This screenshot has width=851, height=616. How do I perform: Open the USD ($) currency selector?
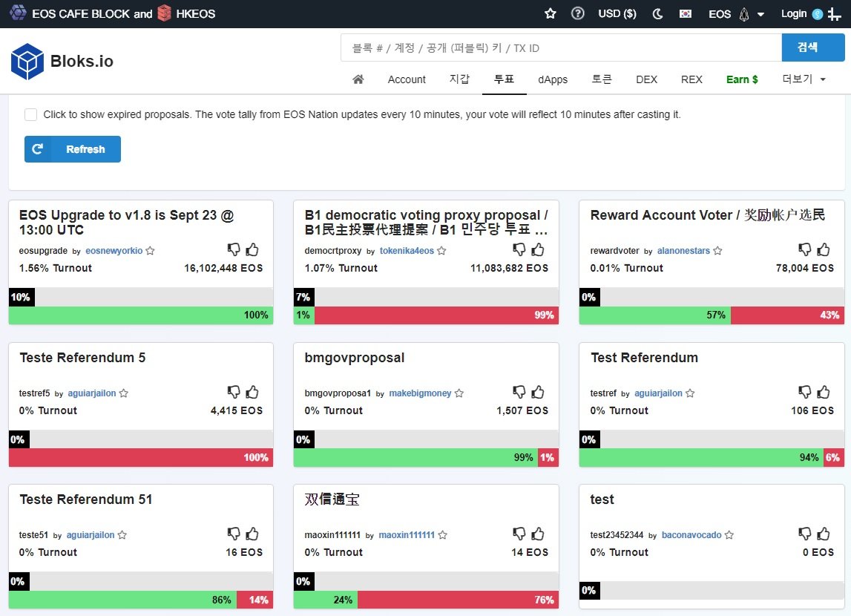pos(617,13)
